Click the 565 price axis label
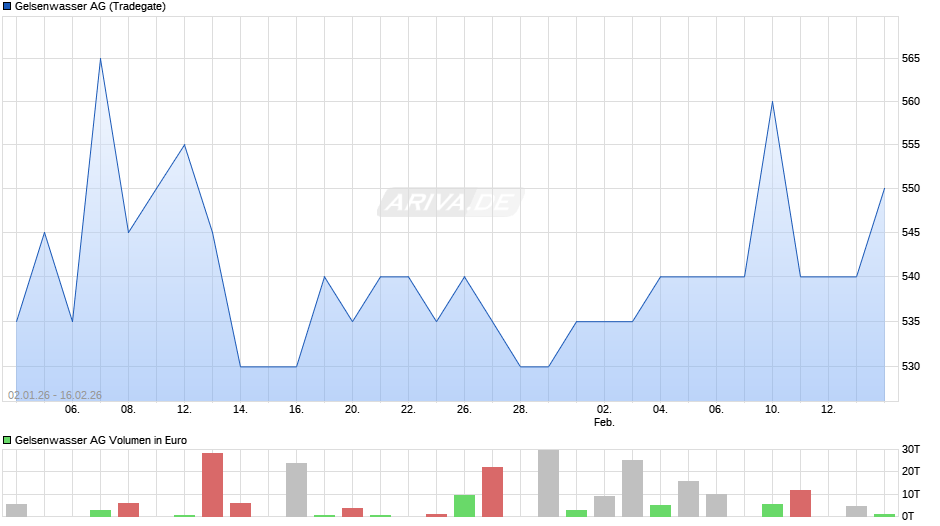The height and width of the screenshot is (526, 940). point(911,58)
